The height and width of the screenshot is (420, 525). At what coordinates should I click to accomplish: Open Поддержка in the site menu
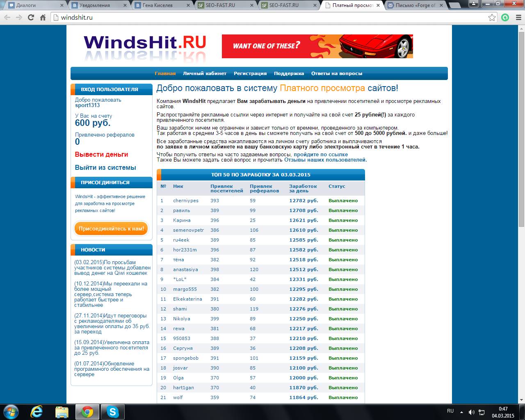289,73
